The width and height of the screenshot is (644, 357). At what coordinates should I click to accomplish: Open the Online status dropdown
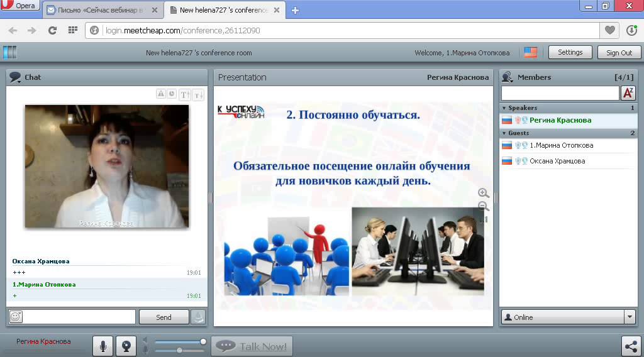(x=569, y=317)
